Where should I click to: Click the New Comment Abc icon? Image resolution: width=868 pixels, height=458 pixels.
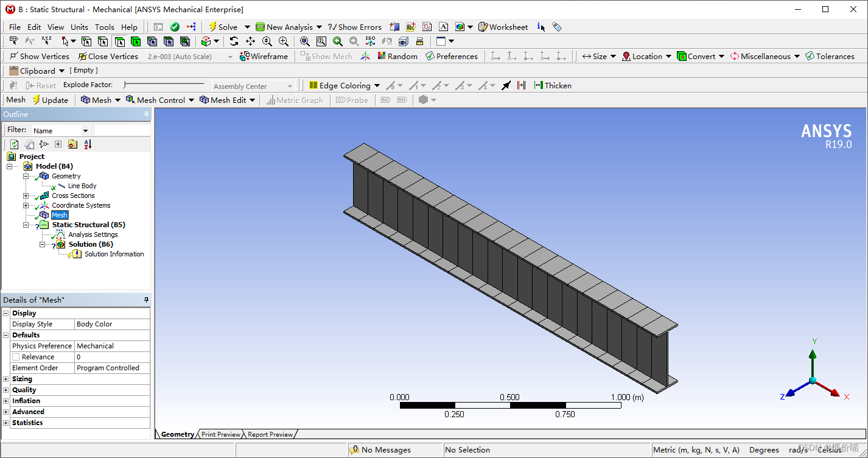pyautogui.click(x=411, y=27)
